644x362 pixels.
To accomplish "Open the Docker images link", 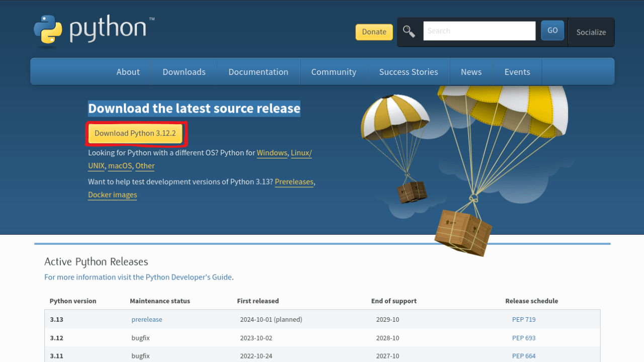I will [x=112, y=195].
